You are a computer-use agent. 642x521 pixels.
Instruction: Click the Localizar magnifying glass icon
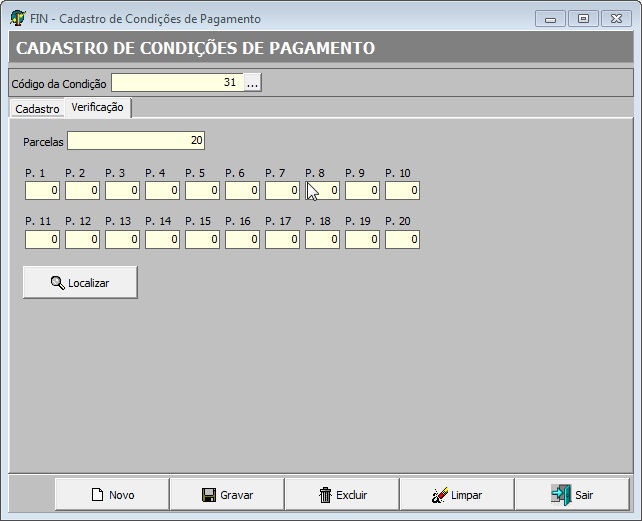click(x=57, y=283)
